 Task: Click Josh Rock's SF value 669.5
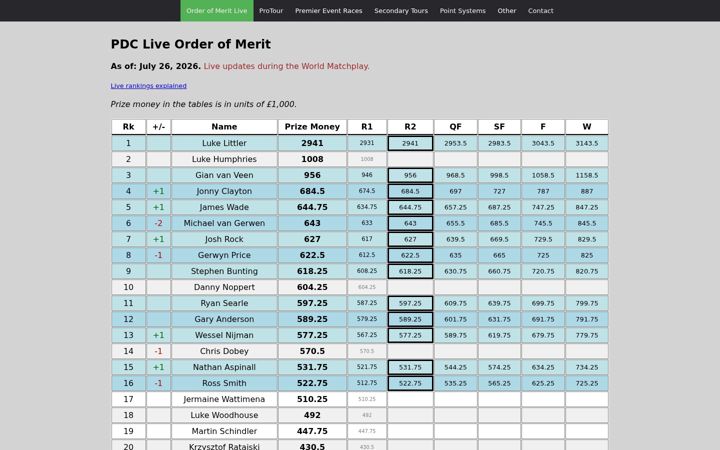tap(499, 239)
